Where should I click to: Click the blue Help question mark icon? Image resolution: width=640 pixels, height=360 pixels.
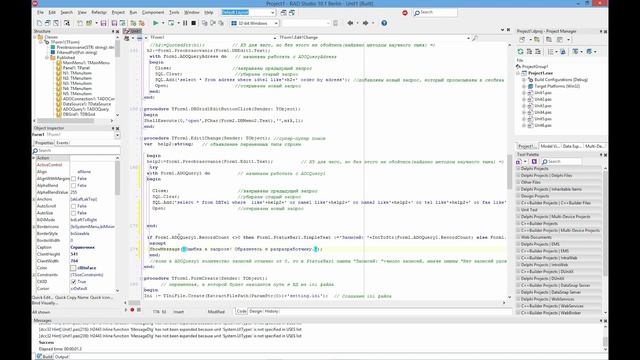pos(384,23)
